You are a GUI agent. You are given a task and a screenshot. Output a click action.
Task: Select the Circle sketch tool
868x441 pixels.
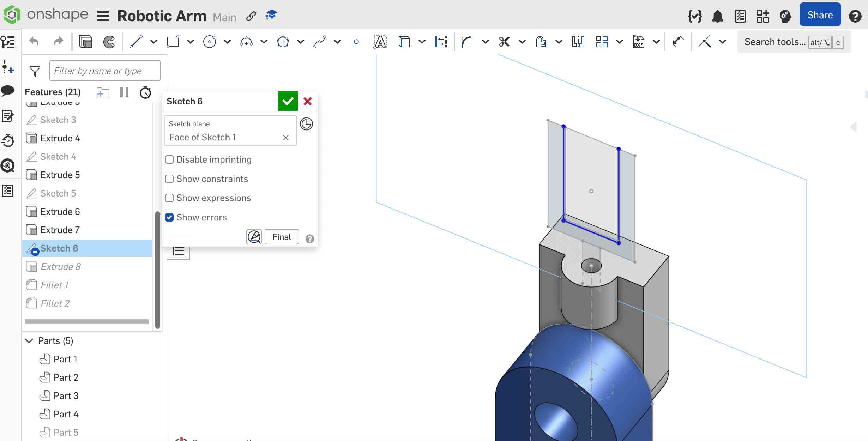pyautogui.click(x=210, y=42)
